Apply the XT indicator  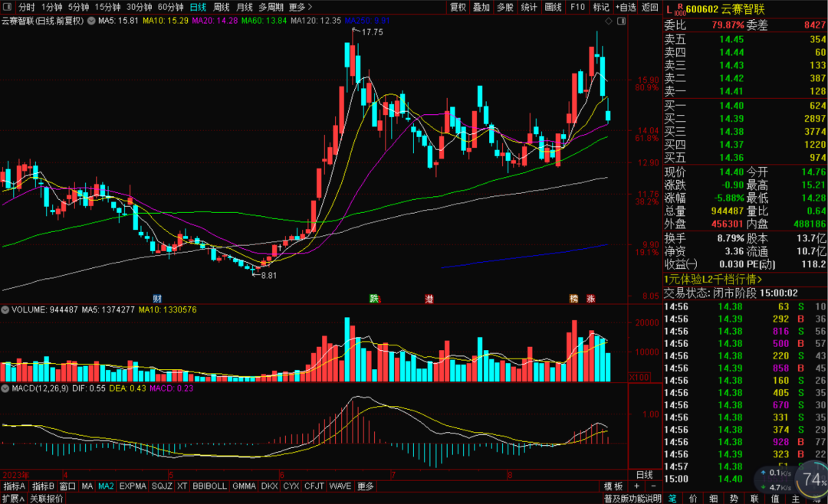point(182,486)
